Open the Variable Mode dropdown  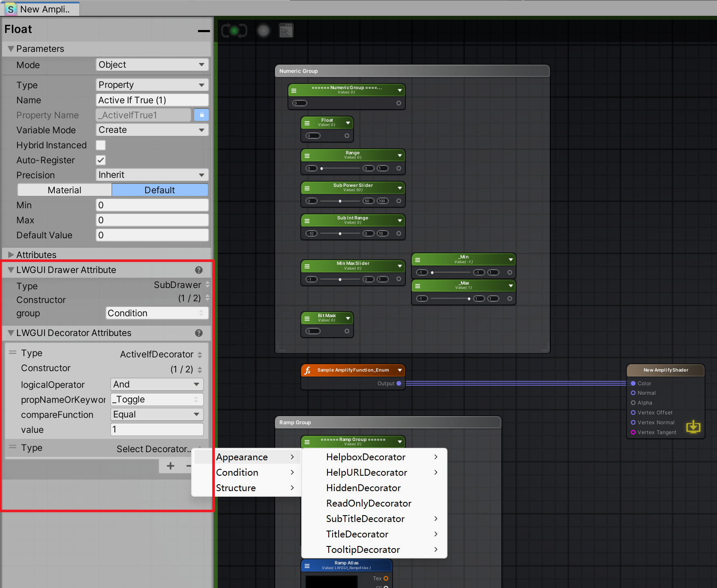pyautogui.click(x=152, y=130)
